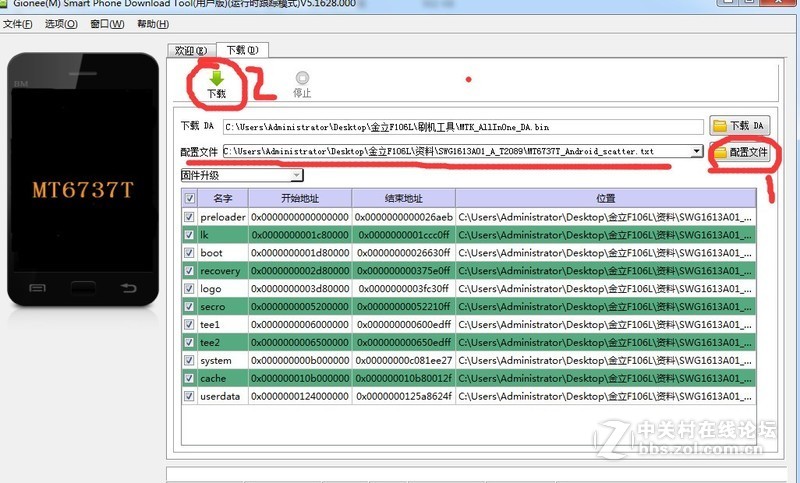Select the 下载 tab
Image resolution: width=800 pixels, height=483 pixels.
(x=242, y=50)
